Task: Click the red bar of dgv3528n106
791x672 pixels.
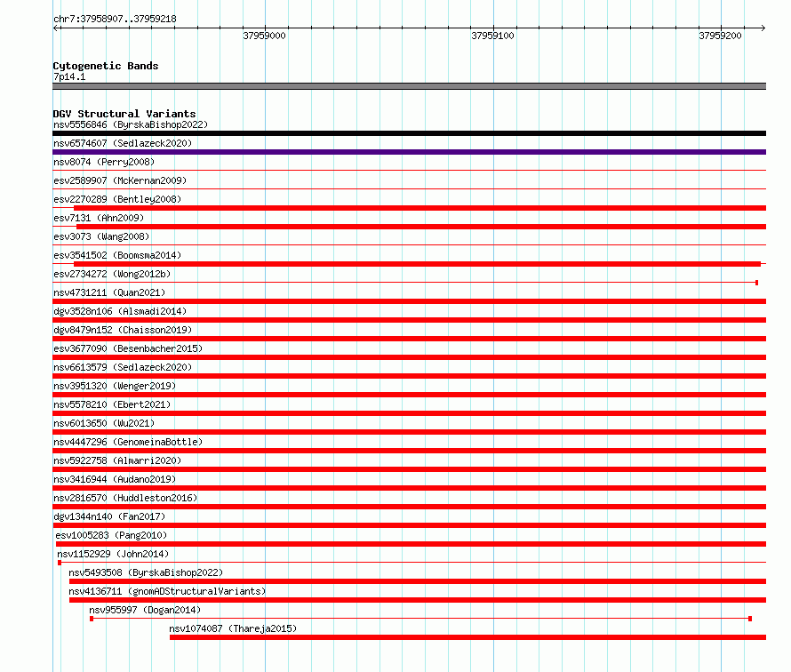Action: pos(409,320)
